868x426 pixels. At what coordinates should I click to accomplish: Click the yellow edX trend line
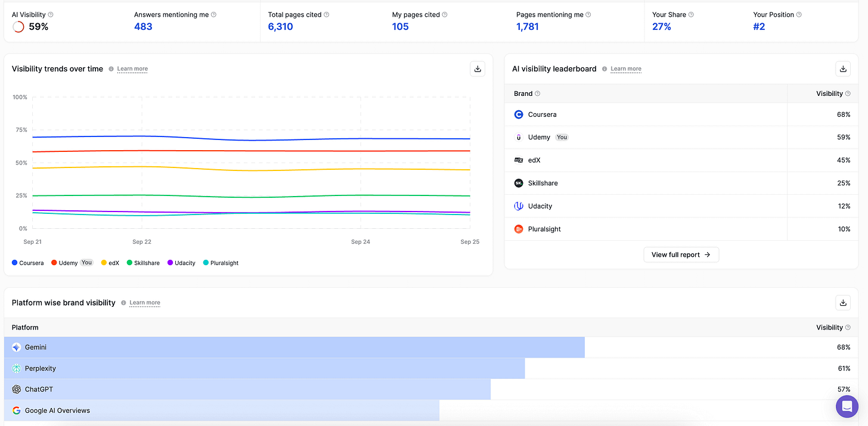point(250,170)
